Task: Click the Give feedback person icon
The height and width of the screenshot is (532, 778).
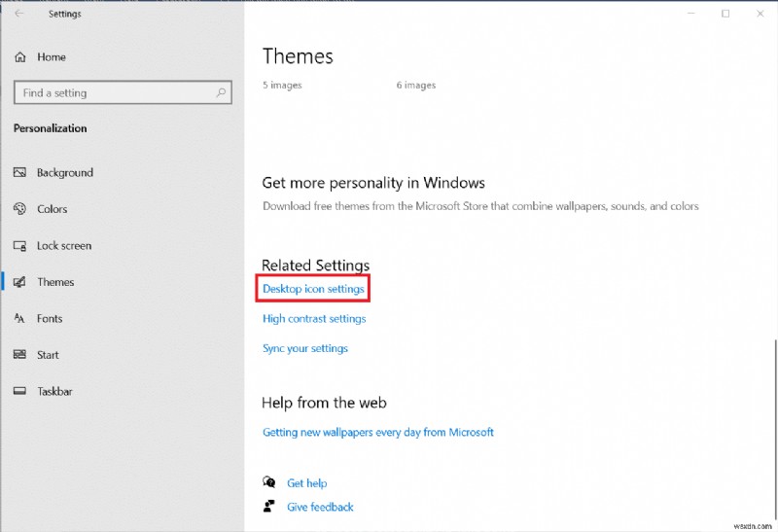Action: pyautogui.click(x=269, y=507)
